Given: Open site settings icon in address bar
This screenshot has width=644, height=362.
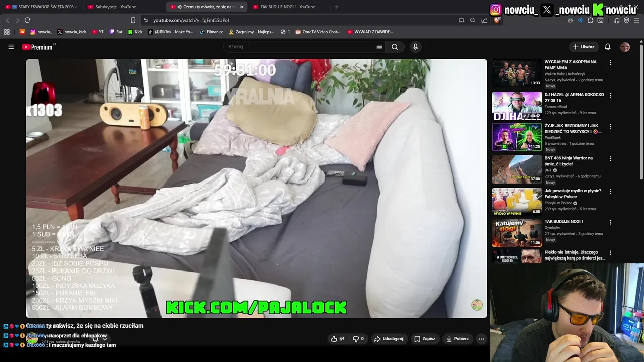Looking at the screenshot, I should (146, 20).
